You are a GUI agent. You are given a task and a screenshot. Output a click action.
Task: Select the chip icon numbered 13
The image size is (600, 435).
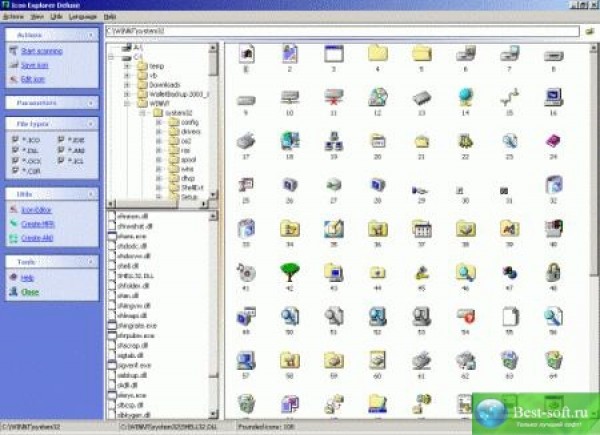tap(422, 97)
